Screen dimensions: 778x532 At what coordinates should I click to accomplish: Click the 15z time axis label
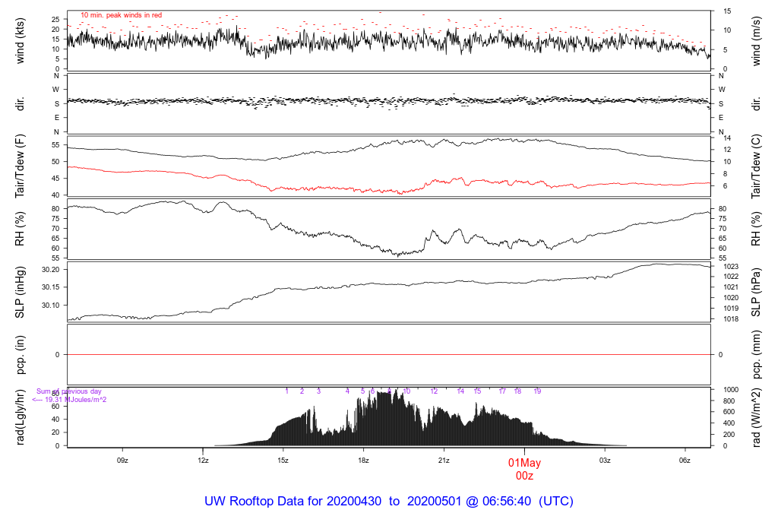coord(283,461)
